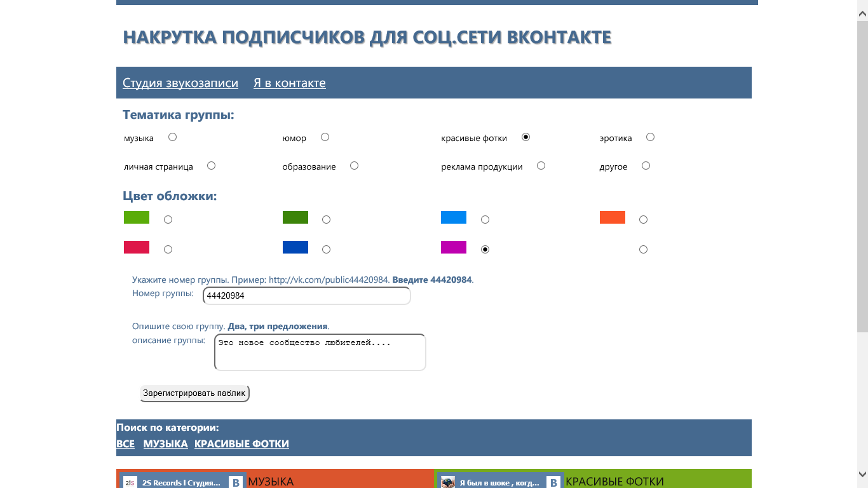The image size is (868, 488).
Task: Click the crimson red cover color swatch
Action: 137,247
